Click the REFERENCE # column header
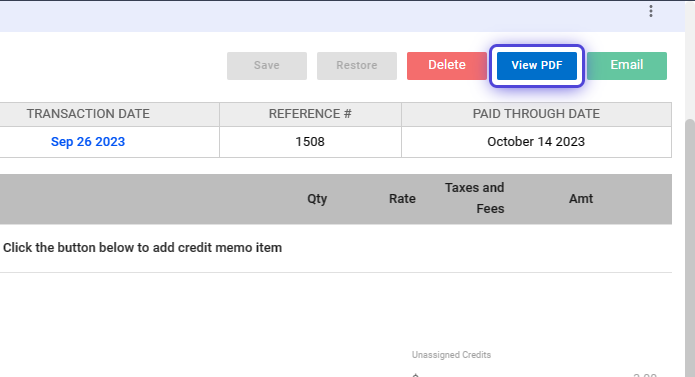This screenshot has width=695, height=377. click(x=310, y=114)
